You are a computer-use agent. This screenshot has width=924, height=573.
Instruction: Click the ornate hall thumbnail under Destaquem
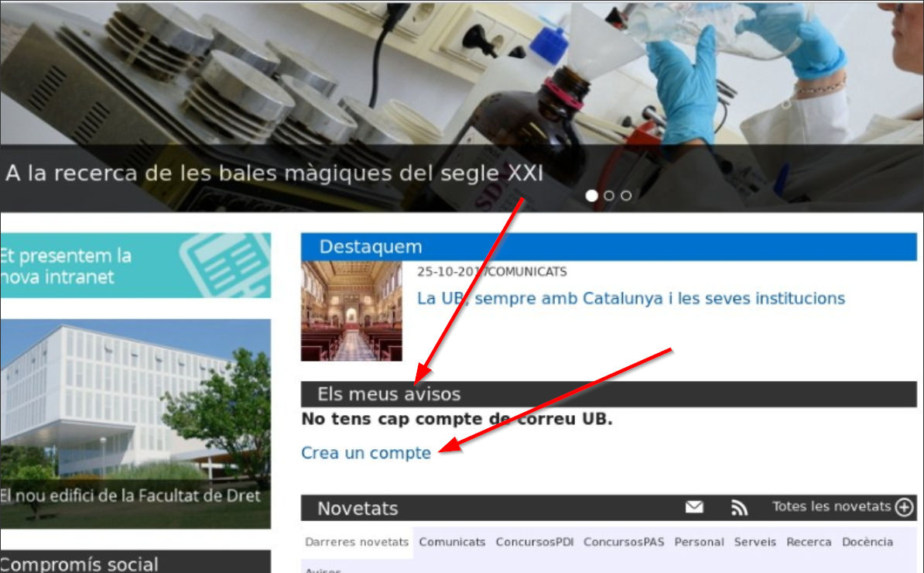point(351,311)
